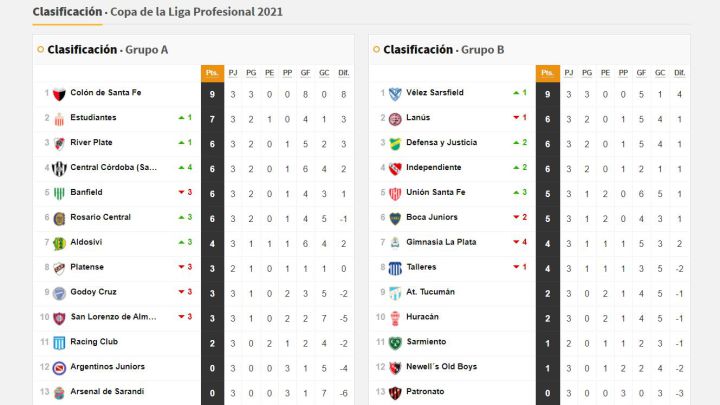Viewport: 720px width, 405px height.
Task: Click the Grupo B Pts. column header
Action: click(547, 73)
